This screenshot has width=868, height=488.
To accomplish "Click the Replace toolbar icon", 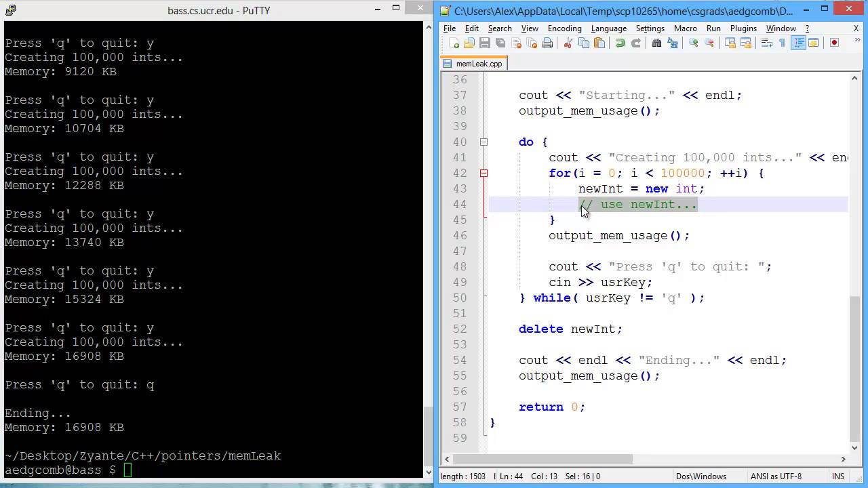I will pyautogui.click(x=673, y=43).
